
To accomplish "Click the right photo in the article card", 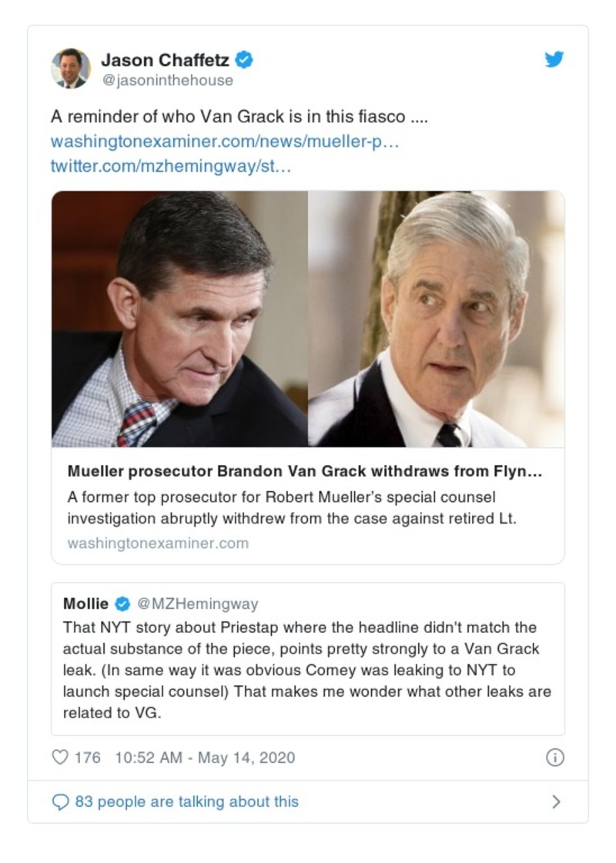I will point(436,319).
